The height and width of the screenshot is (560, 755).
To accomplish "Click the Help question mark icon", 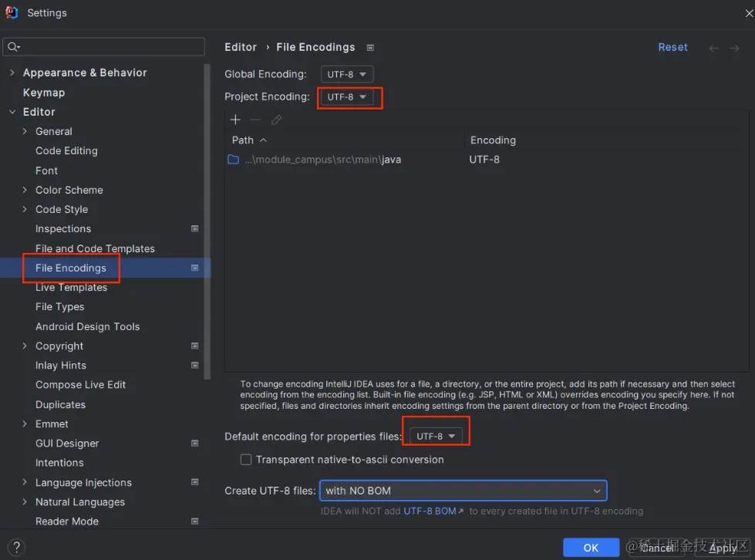I will [x=16, y=547].
